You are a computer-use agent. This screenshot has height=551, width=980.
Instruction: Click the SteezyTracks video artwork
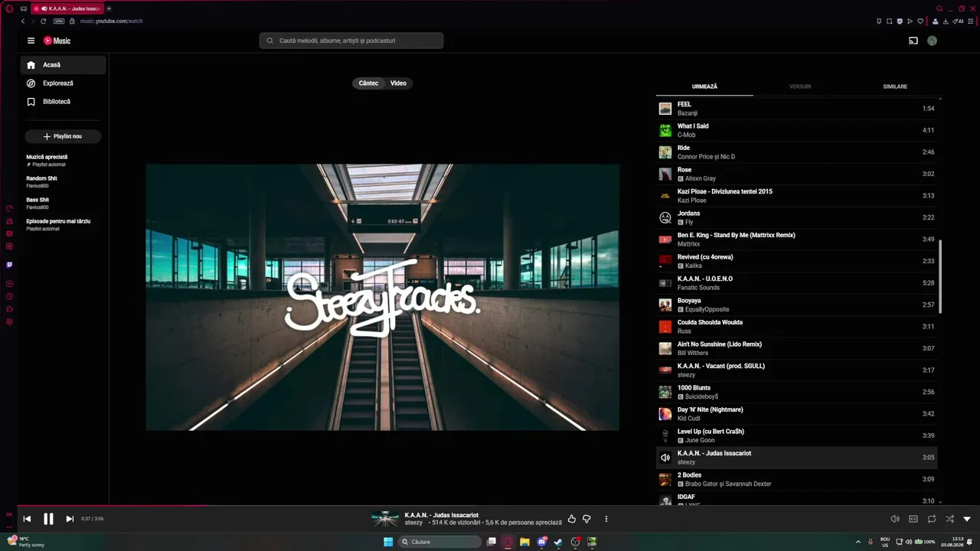click(x=383, y=298)
